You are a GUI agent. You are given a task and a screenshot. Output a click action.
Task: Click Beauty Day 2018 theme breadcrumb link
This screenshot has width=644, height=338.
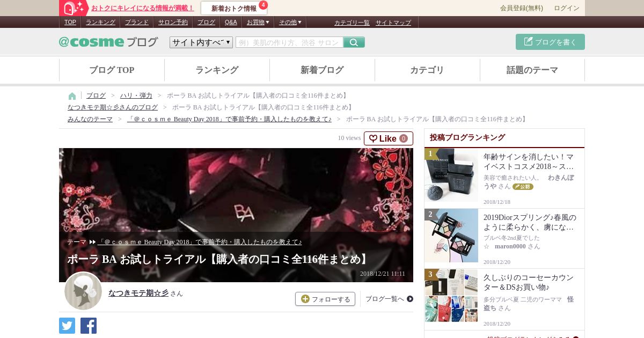[229, 119]
